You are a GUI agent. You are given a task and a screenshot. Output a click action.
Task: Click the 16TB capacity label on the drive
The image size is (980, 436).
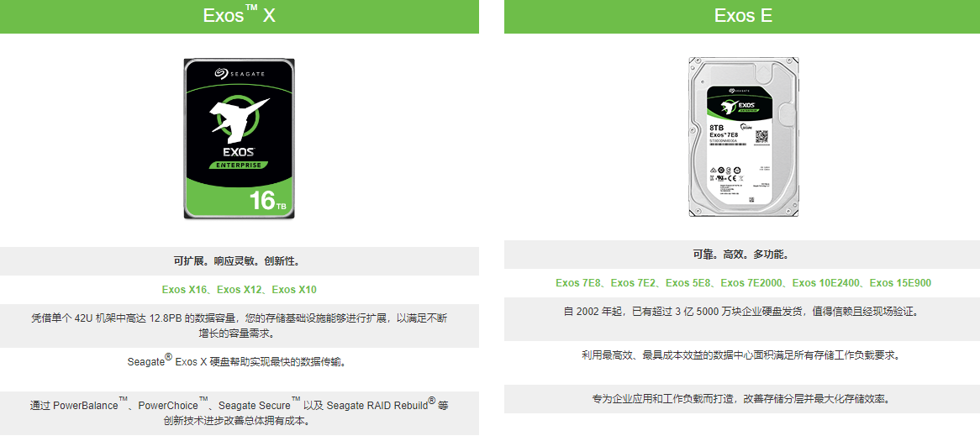pos(267,201)
